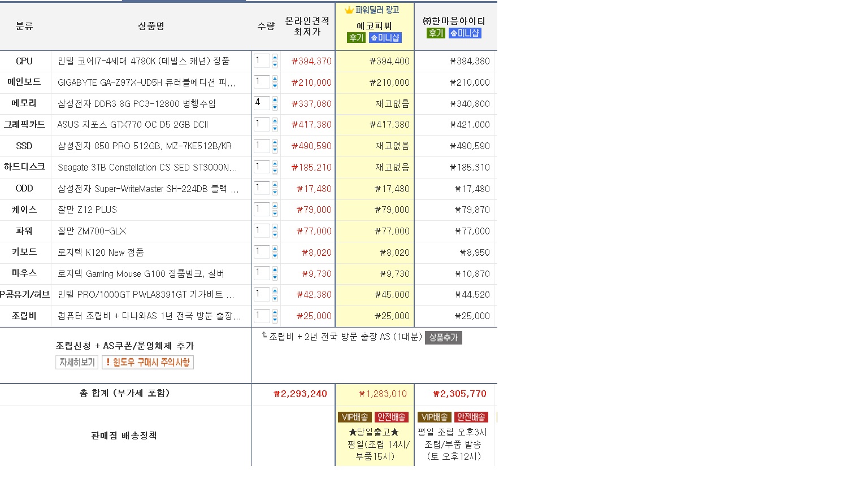Click 에코피씨 total ₩1,283,010
This screenshot has width=868, height=488.
point(383,394)
